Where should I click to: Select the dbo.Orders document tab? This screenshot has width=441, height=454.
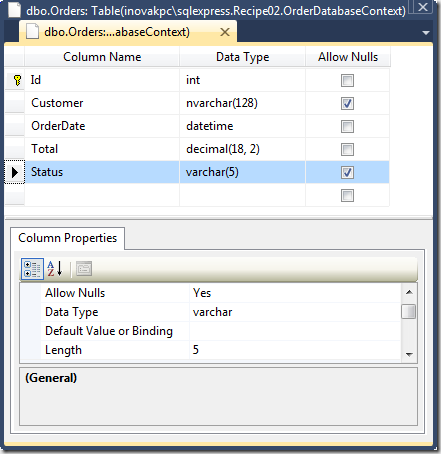pyautogui.click(x=128, y=32)
